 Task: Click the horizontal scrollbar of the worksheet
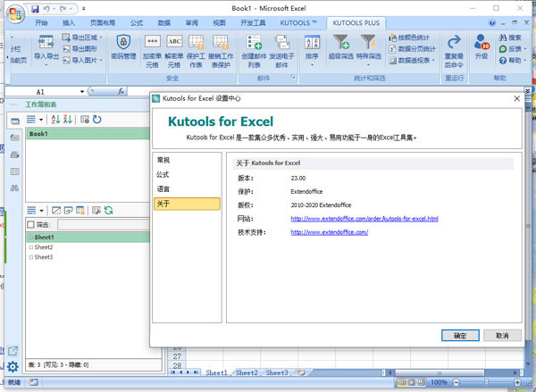click(x=439, y=372)
